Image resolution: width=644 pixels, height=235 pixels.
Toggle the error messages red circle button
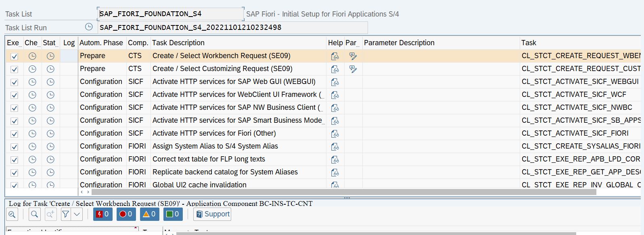coord(126,214)
